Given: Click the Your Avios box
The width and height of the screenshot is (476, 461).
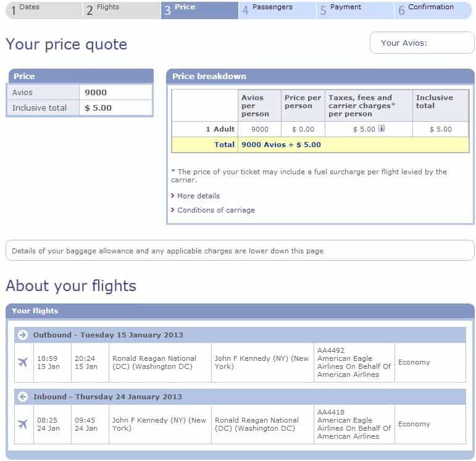Looking at the screenshot, I should (x=422, y=43).
